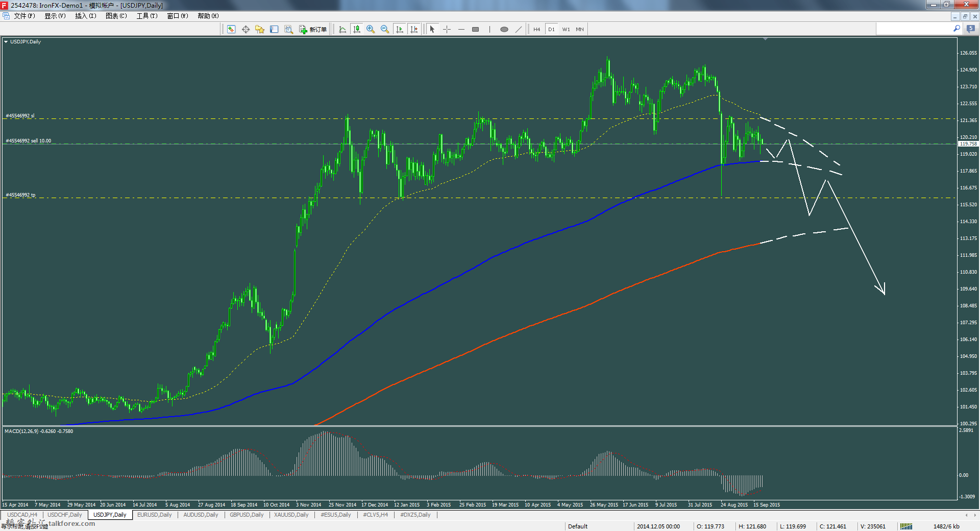Toggle chart auto scroll

400,29
